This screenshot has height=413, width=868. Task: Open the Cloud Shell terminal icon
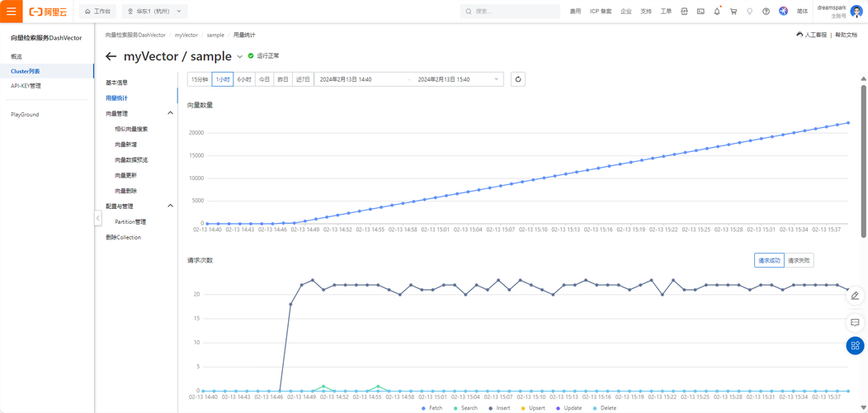point(701,11)
